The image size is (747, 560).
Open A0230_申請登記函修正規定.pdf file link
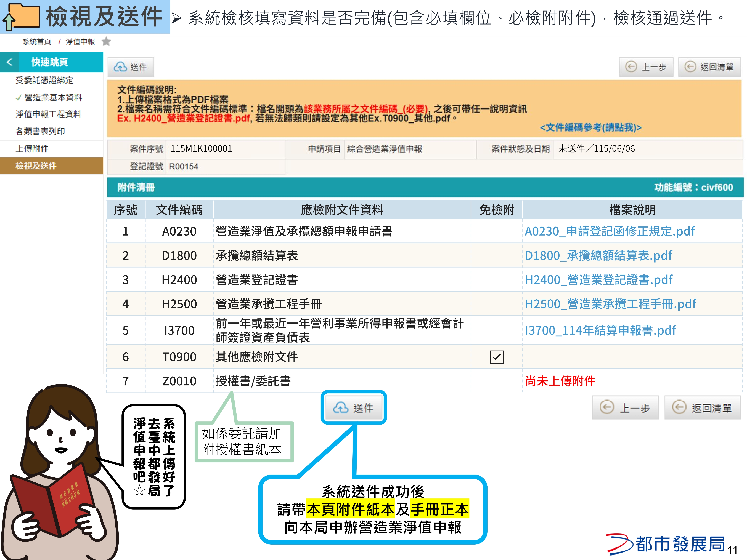(x=610, y=231)
